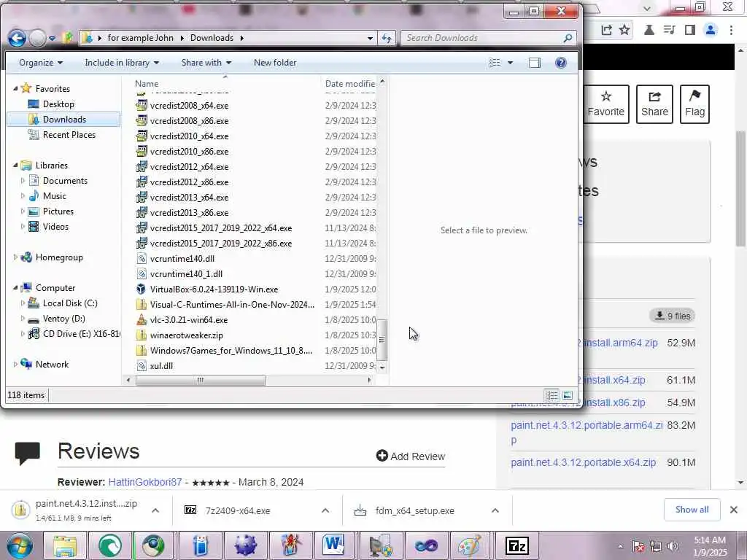
Task: Open reviewer HattinGokbori87 profile link
Action: coord(145,482)
